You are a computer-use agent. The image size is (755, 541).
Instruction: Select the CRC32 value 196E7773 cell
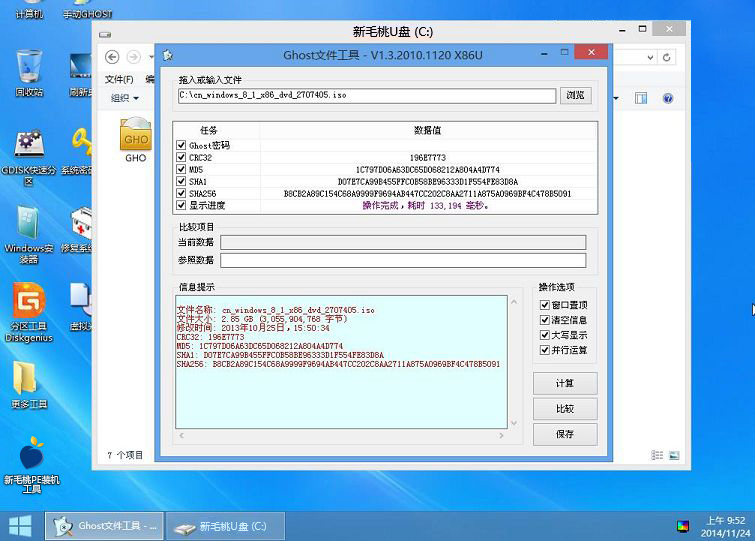click(x=428, y=157)
